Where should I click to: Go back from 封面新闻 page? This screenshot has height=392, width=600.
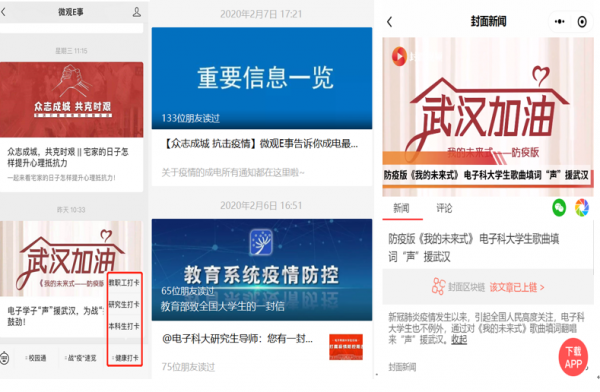pyautogui.click(x=390, y=22)
